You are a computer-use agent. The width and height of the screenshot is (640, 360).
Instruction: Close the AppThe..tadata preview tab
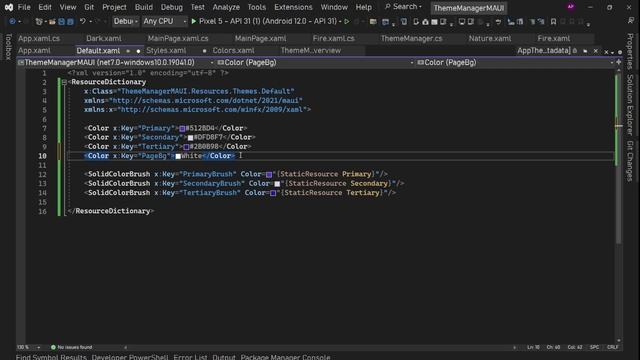(596, 51)
